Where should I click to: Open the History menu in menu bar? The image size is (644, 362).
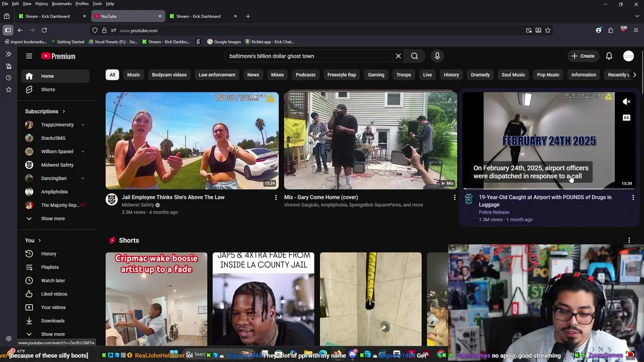42,4
